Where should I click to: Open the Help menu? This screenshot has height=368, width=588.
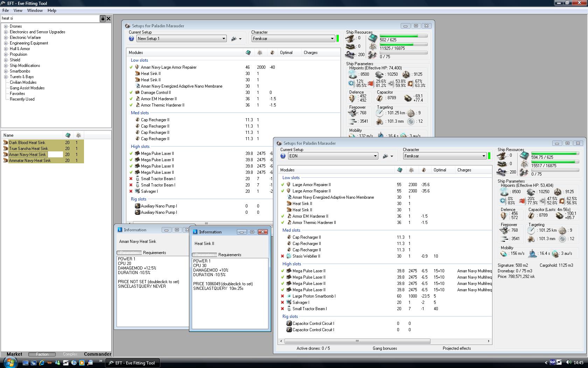click(x=52, y=11)
